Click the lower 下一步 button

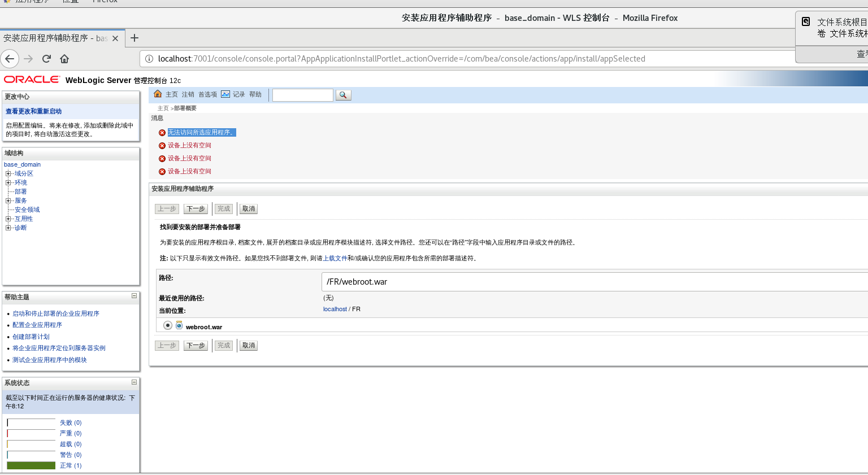(x=196, y=346)
